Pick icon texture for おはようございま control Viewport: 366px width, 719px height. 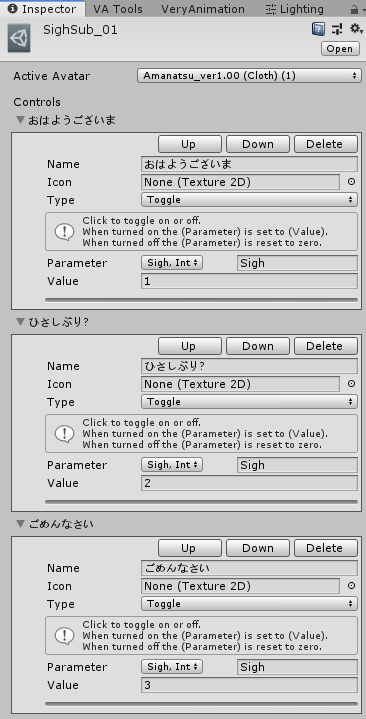pyautogui.click(x=351, y=182)
